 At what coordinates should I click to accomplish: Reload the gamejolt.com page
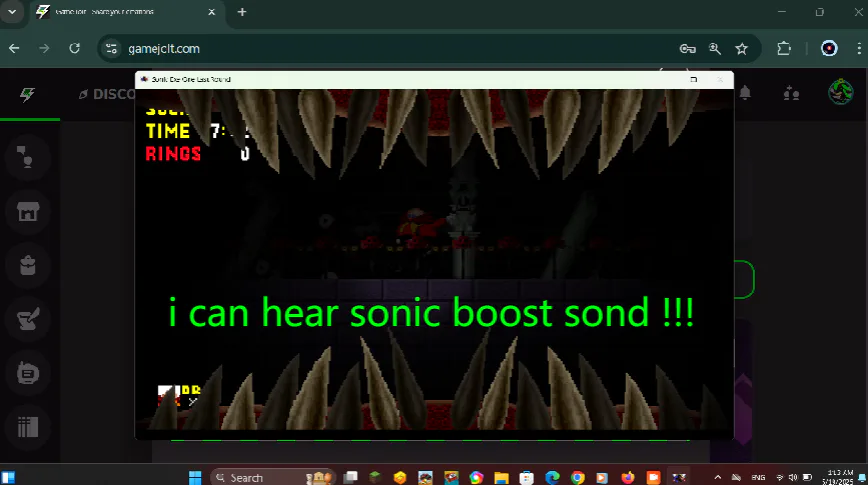pos(75,49)
